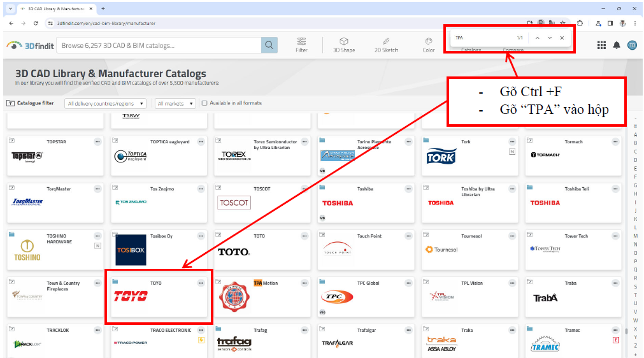The image size is (644, 358).
Task: Expand All delivery countries/regions dropdown
Action: pos(105,103)
